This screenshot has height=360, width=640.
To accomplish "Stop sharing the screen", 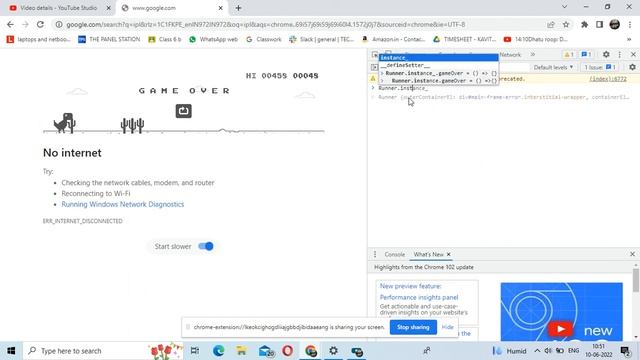I will (413, 327).
